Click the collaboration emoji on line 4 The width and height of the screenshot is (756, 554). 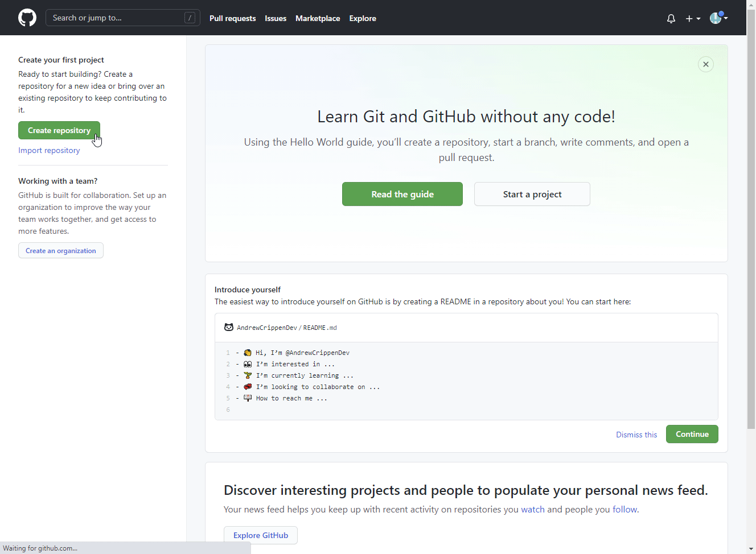tap(248, 387)
